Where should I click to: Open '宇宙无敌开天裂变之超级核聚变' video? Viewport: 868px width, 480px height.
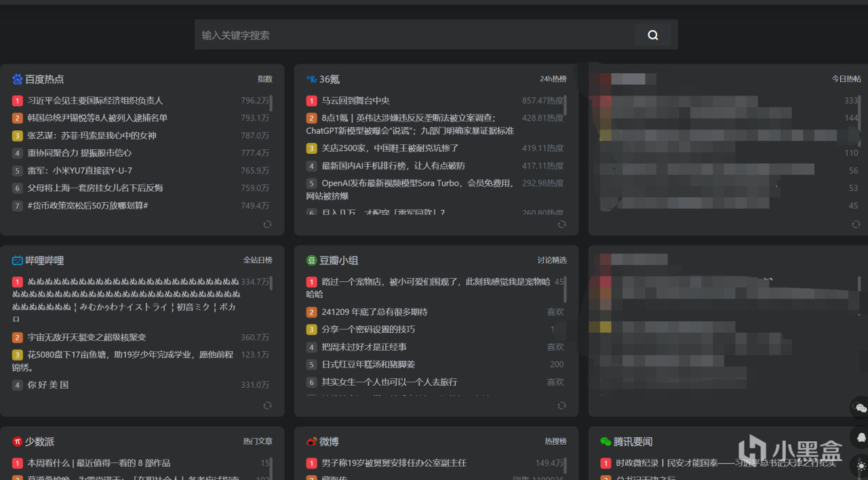pos(87,337)
